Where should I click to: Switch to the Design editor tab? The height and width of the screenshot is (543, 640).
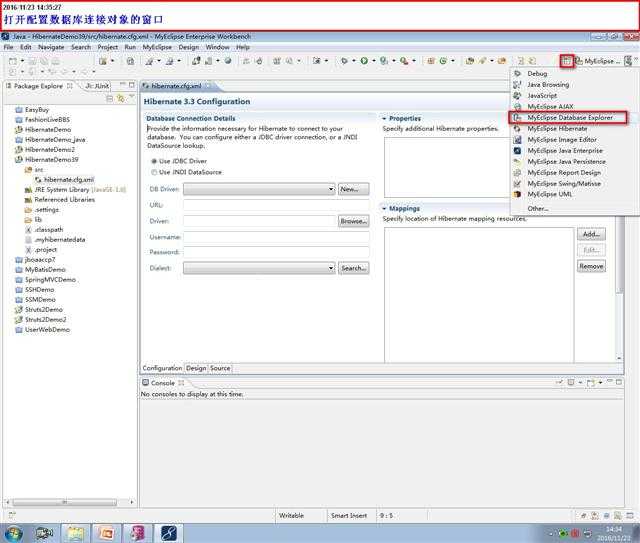(196, 368)
